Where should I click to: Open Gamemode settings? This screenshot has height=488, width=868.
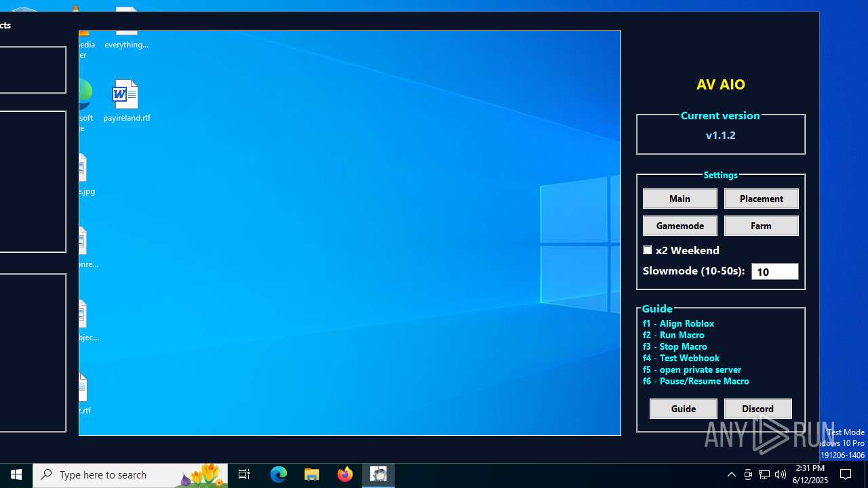click(679, 226)
